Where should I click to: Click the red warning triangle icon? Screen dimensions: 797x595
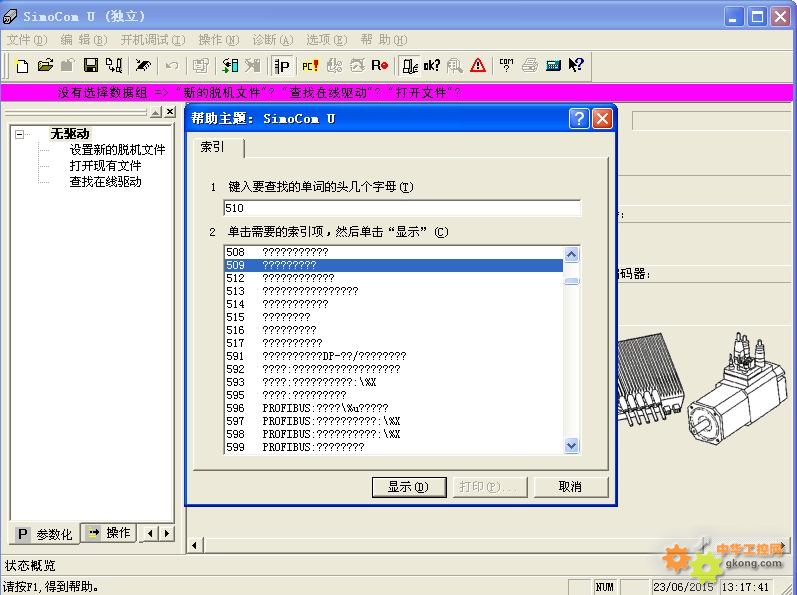[478, 66]
